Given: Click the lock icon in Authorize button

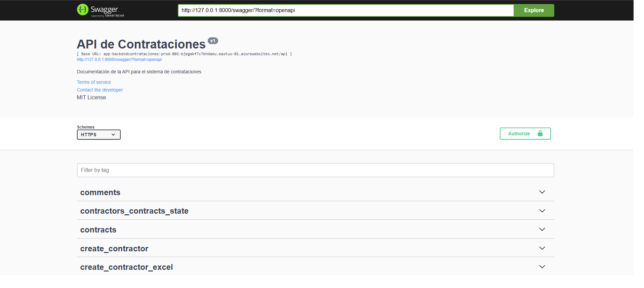Looking at the screenshot, I should [540, 134].
